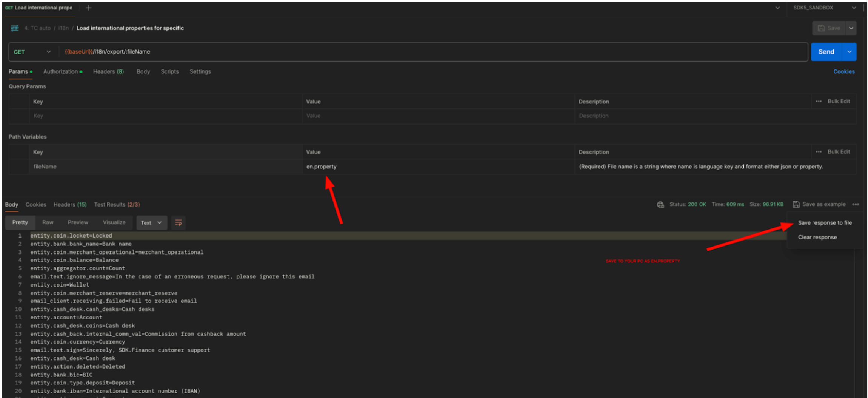Open the Path Variables three-dot options icon
The height and width of the screenshot is (398, 868).
[x=819, y=151]
